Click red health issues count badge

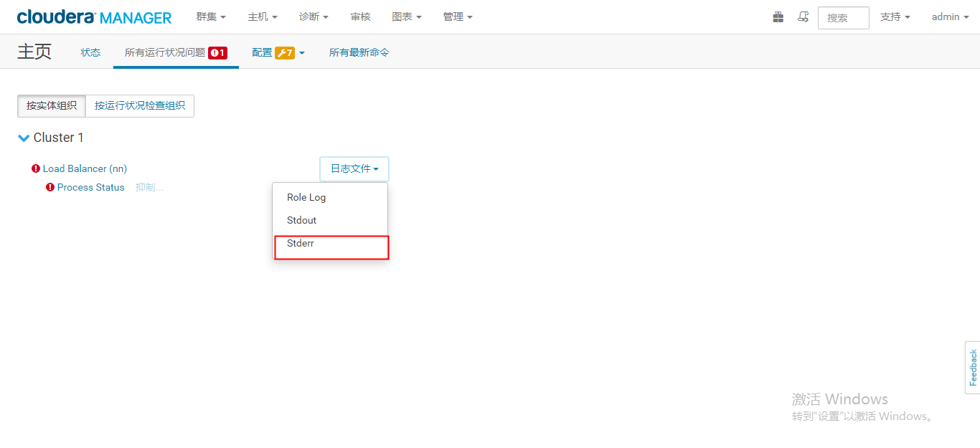[x=218, y=52]
